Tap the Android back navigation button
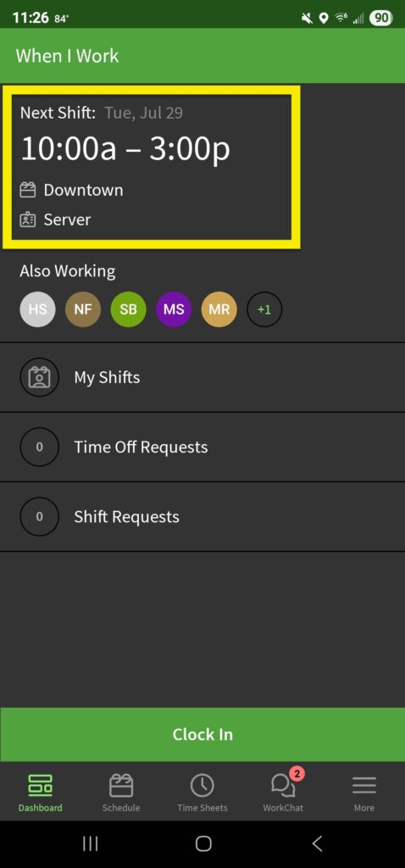 tap(317, 843)
